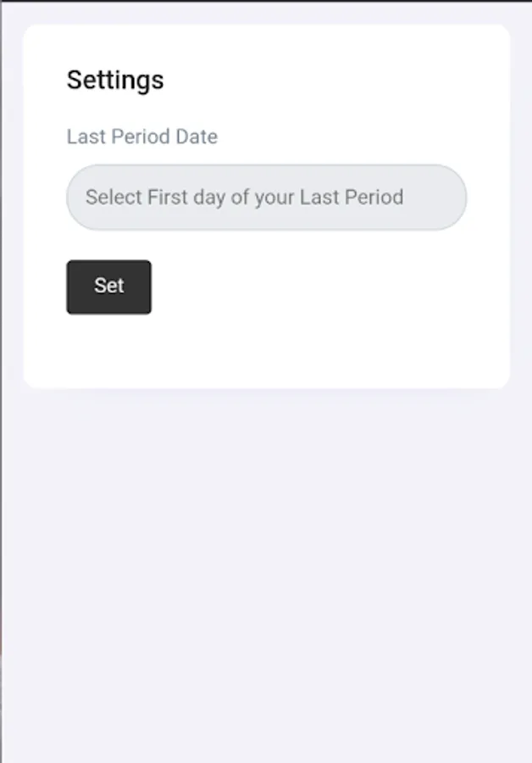Click the Last Period Date label
The image size is (532, 763).
click(x=142, y=136)
